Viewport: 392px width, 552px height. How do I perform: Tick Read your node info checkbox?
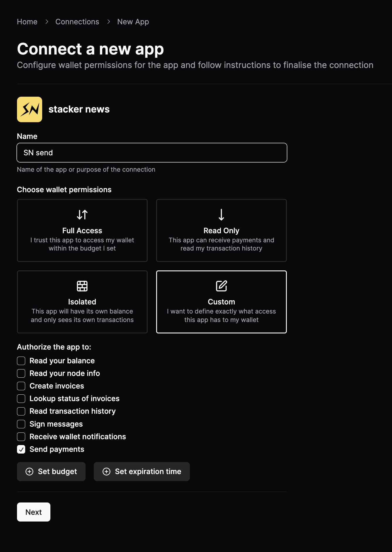(21, 373)
